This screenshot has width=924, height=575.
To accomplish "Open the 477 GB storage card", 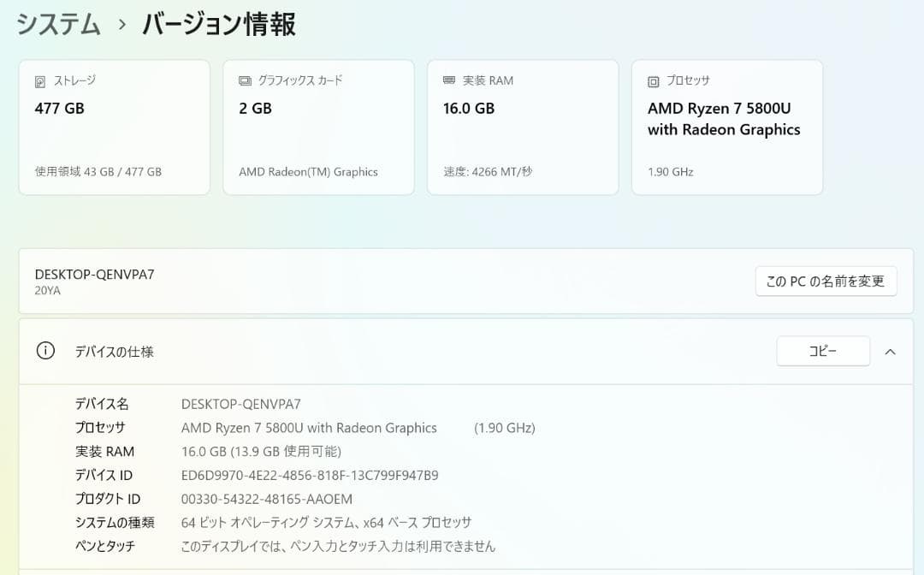I will click(x=114, y=127).
